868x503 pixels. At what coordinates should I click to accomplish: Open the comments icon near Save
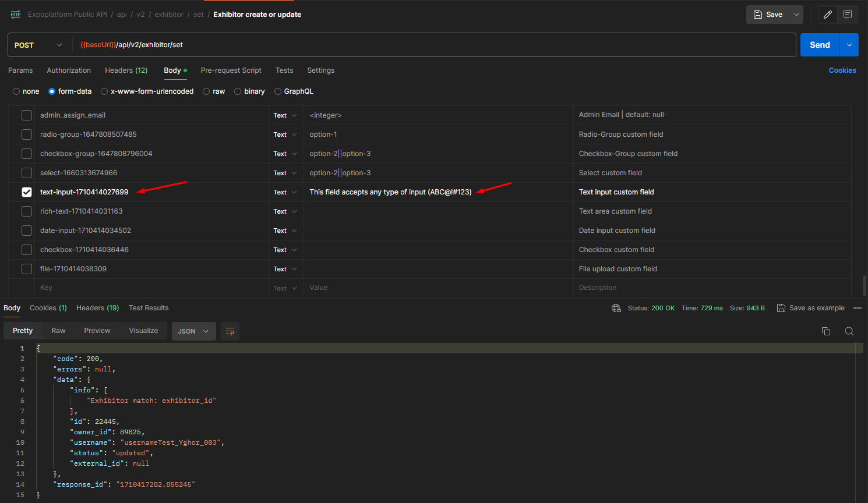848,14
